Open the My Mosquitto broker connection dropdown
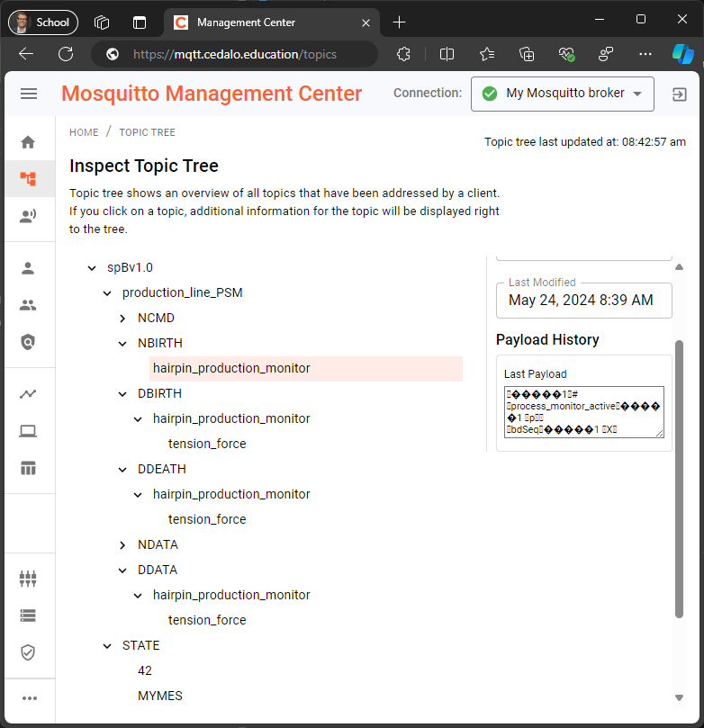704x728 pixels. coord(563,94)
